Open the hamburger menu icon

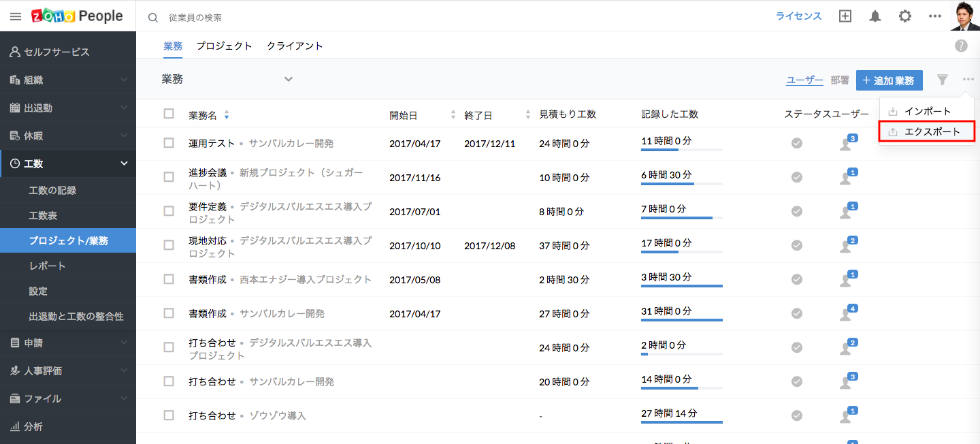point(16,16)
